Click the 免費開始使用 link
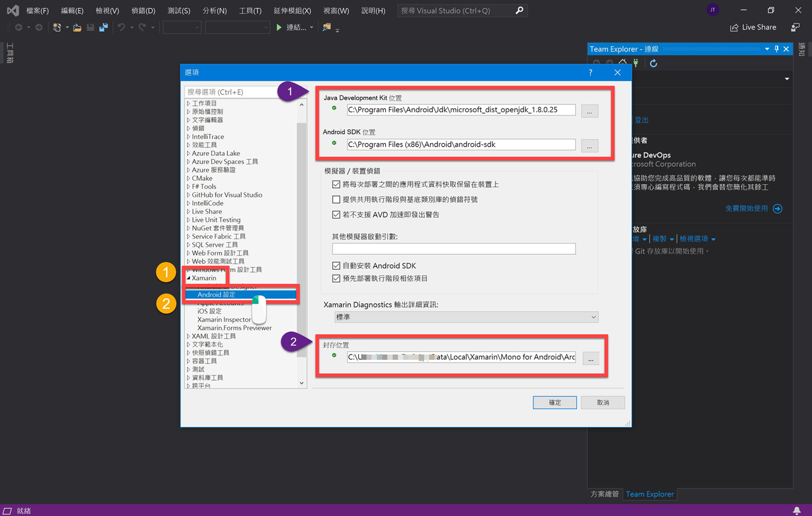Viewport: 812px width, 516px height. pyautogui.click(x=747, y=209)
